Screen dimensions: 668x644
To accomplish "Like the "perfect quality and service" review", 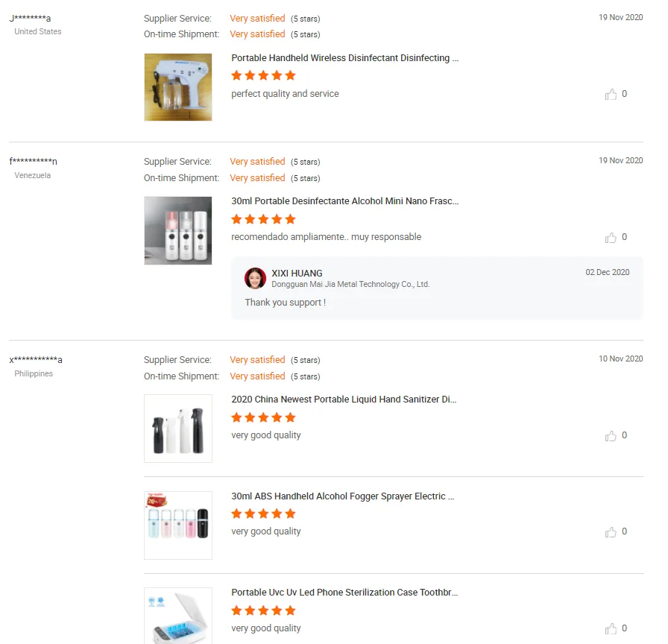I will pos(611,94).
